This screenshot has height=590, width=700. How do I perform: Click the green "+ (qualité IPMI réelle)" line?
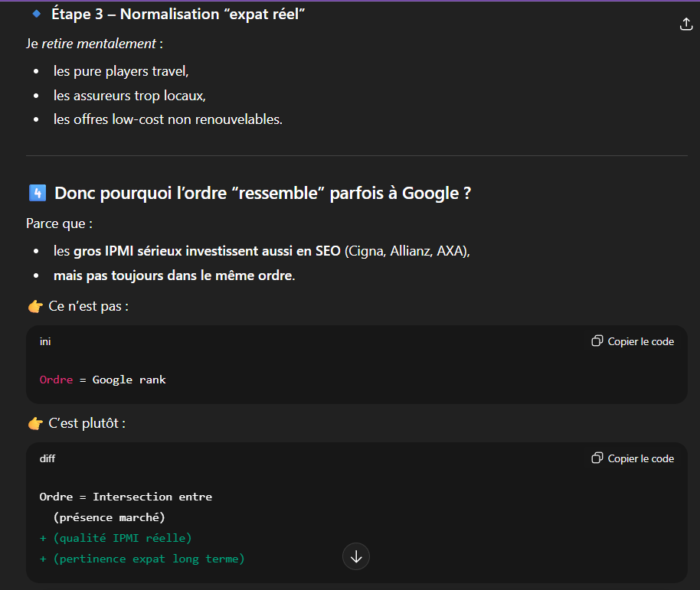point(116,538)
